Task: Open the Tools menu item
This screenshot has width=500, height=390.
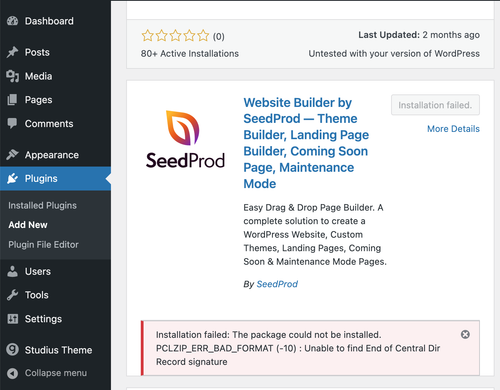Action: point(37,295)
